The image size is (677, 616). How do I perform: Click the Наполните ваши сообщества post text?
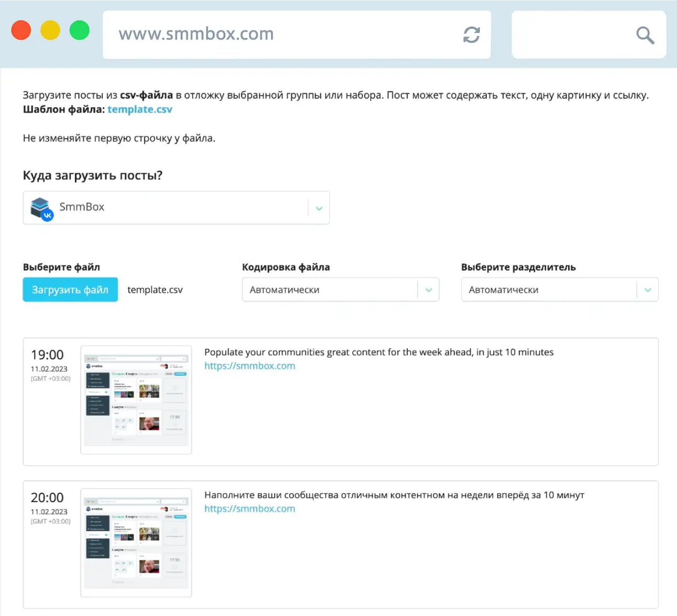pyautogui.click(x=394, y=495)
